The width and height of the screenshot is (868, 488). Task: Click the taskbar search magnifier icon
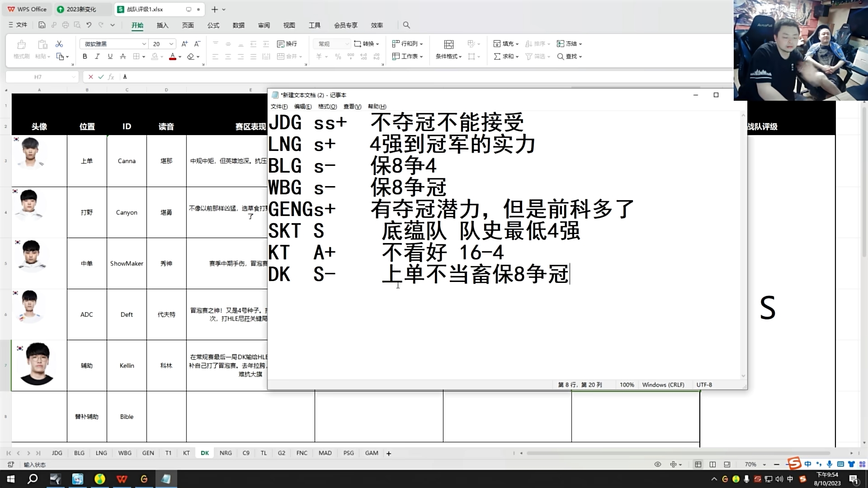(33, 479)
